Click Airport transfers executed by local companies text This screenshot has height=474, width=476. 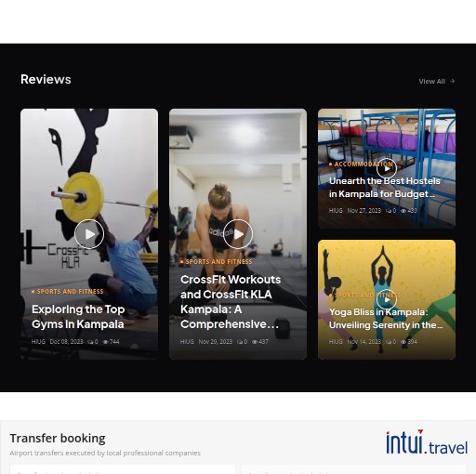[105, 453]
